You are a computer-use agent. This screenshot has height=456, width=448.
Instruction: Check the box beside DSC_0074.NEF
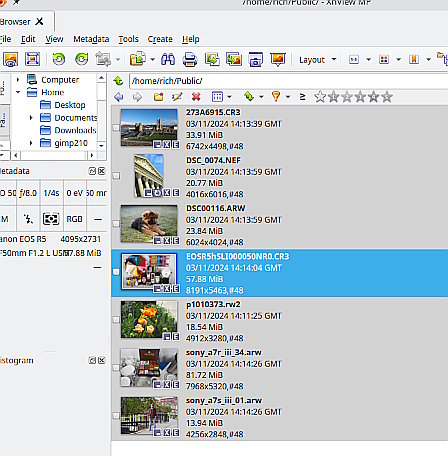(x=116, y=176)
